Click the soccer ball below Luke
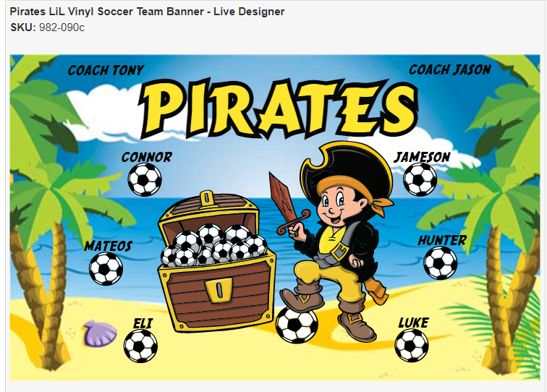The image size is (547, 392). (412, 345)
